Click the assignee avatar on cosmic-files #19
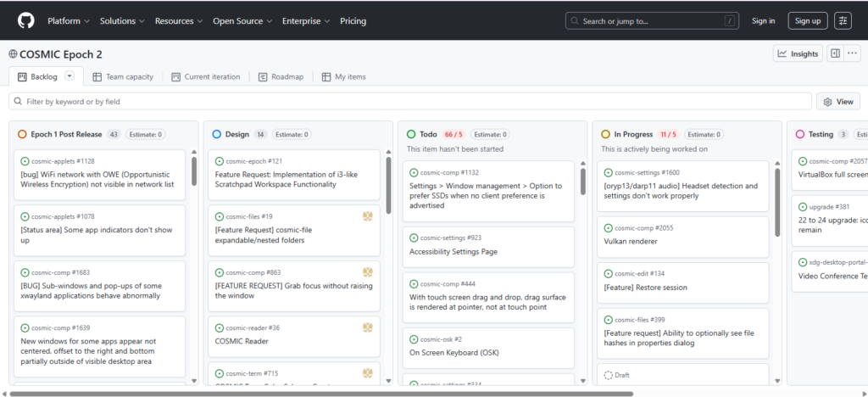The image size is (868, 397). pyautogui.click(x=368, y=216)
